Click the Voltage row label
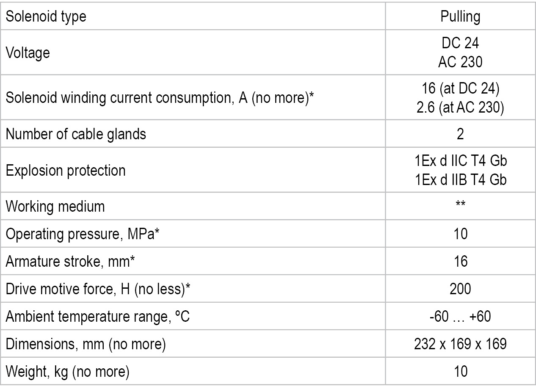Image resolution: width=536 pixels, height=392 pixels. click(28, 53)
